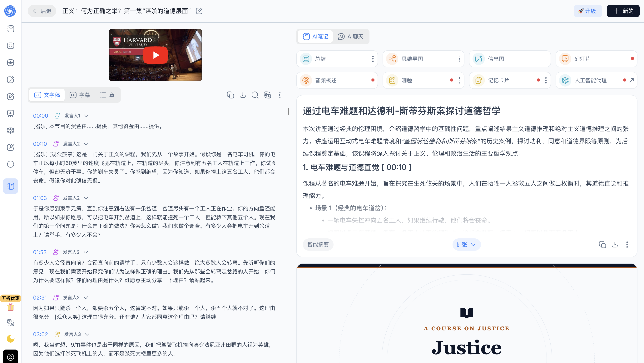
Task: Open the image generation icon in sidebar
Action: pos(11,79)
